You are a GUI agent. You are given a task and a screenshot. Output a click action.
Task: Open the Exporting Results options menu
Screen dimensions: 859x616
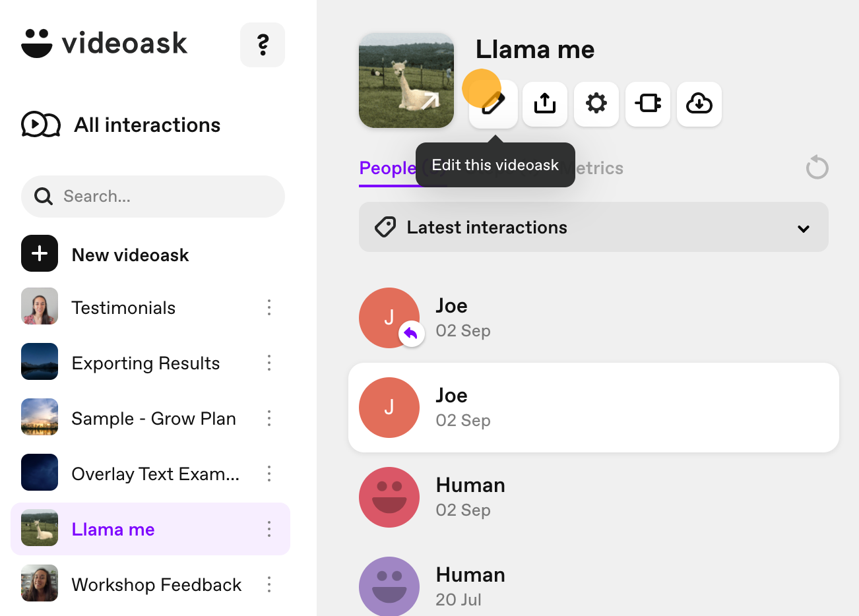coord(269,363)
